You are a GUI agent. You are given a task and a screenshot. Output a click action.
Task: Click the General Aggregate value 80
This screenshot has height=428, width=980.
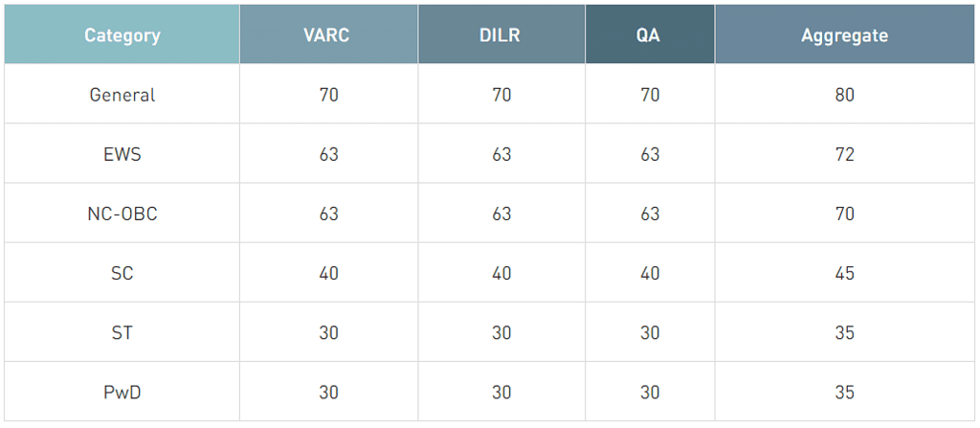pyautogui.click(x=844, y=95)
